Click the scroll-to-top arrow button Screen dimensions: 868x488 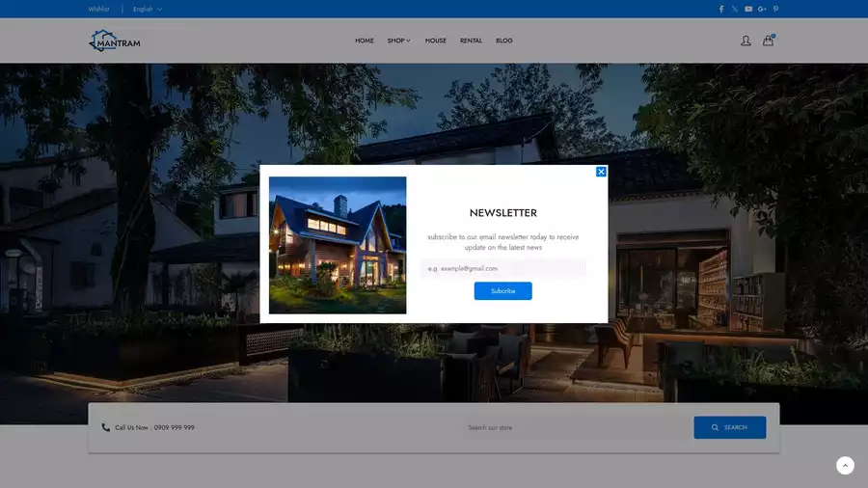point(845,465)
